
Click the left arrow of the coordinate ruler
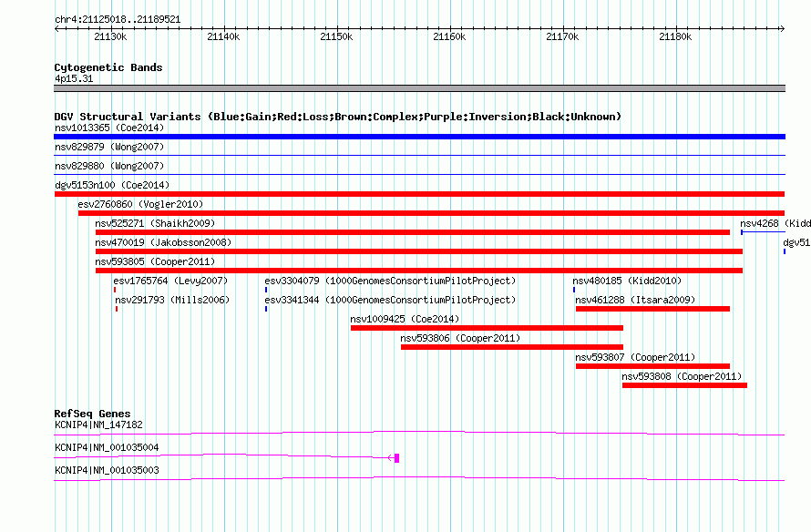pyautogui.click(x=56, y=28)
